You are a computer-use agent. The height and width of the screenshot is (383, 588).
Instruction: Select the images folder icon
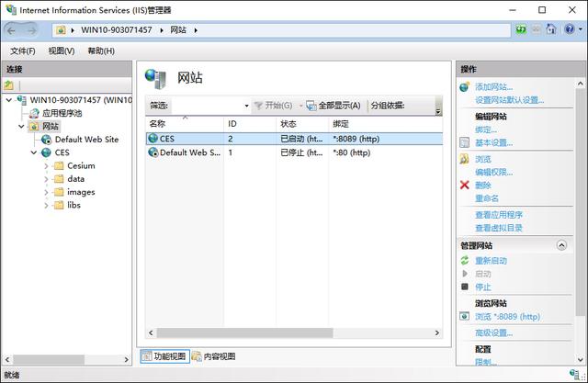(x=59, y=192)
